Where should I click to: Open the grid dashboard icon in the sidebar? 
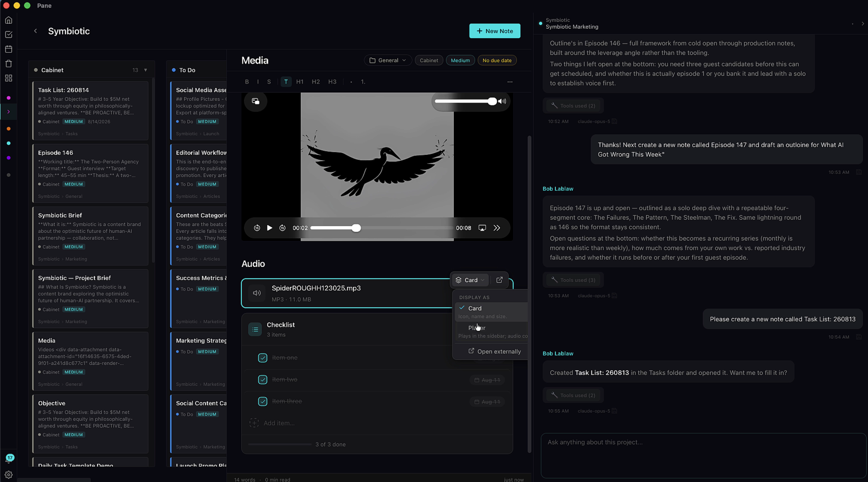tap(9, 78)
